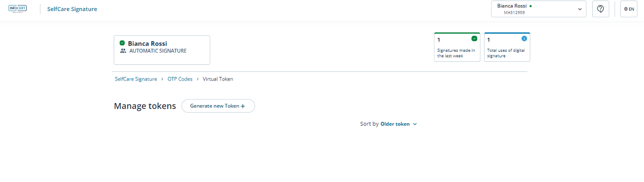
Task: Click the globe language icon
Action: (626, 9)
